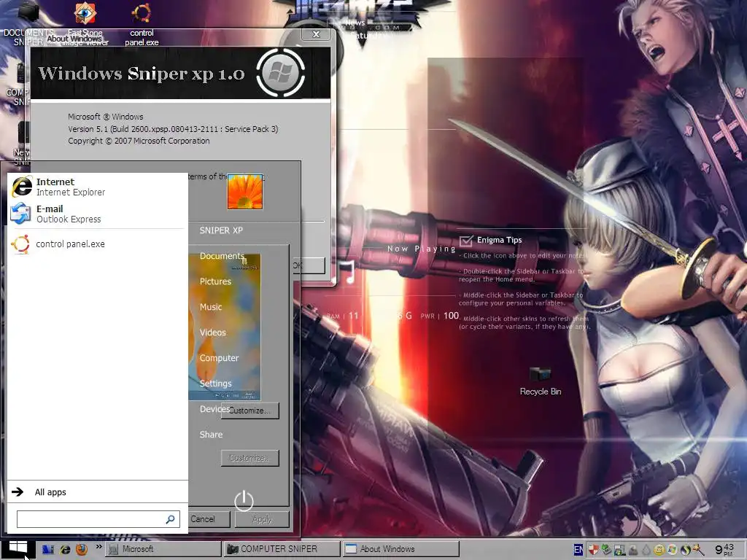The height and width of the screenshot is (560, 747).
Task: Click the music note Now Playing icon
Action: click(x=348, y=272)
